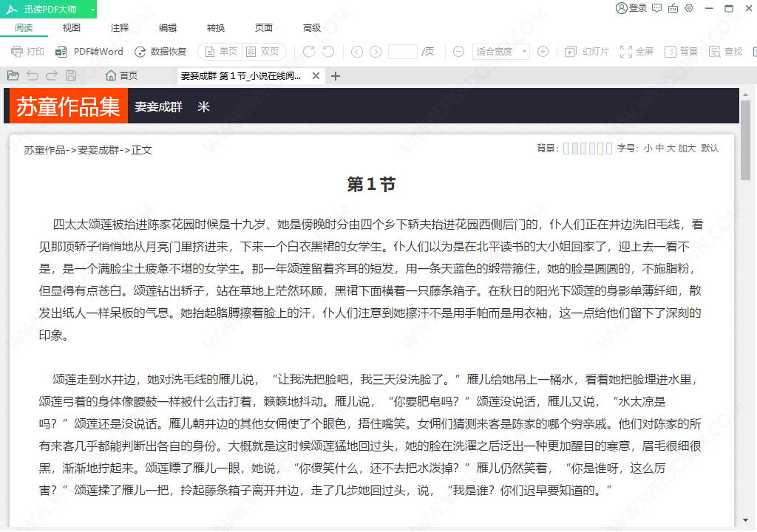Reset font size to 默认

(x=710, y=149)
